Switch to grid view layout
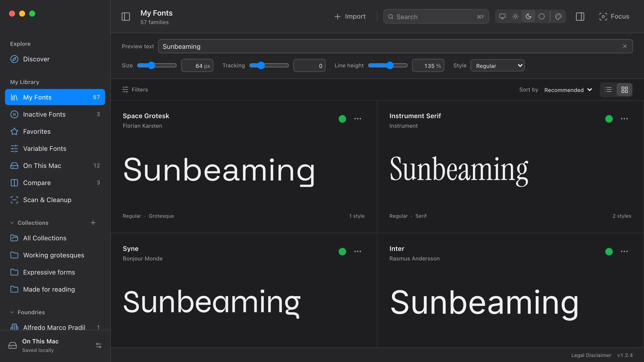This screenshot has height=362, width=644. [625, 89]
